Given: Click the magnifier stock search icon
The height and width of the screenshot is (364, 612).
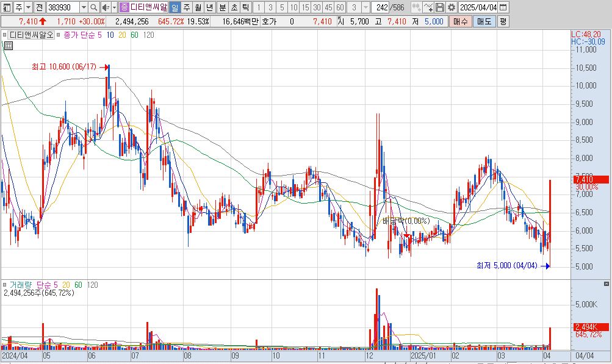Looking at the screenshot, I should pyautogui.click(x=94, y=7).
